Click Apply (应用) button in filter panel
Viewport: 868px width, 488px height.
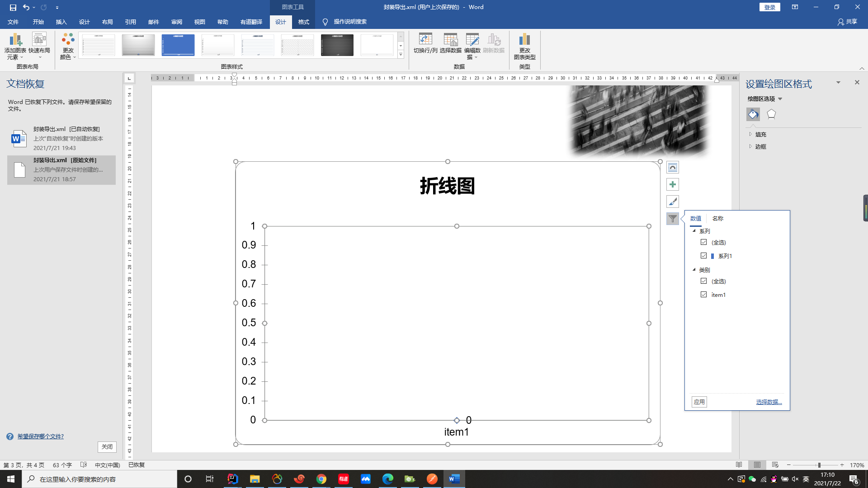(x=699, y=402)
